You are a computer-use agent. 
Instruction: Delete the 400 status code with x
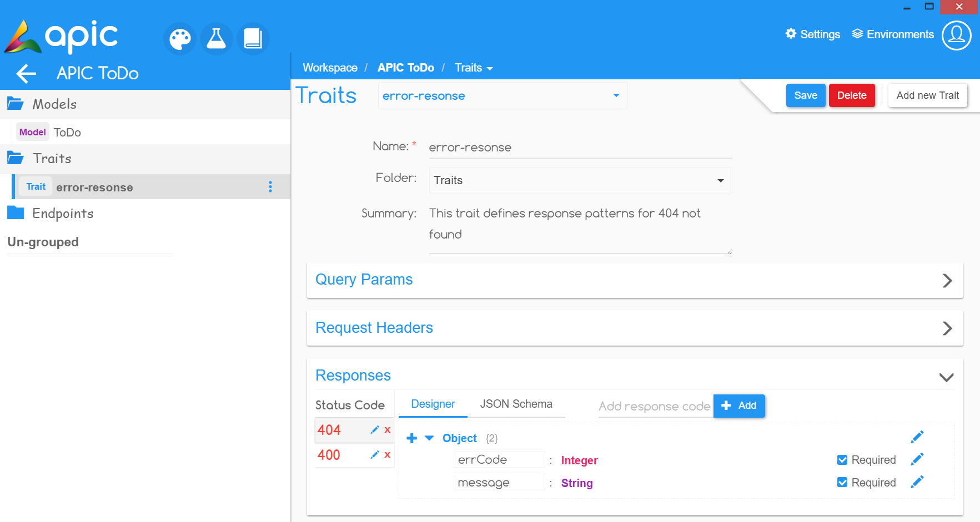388,455
